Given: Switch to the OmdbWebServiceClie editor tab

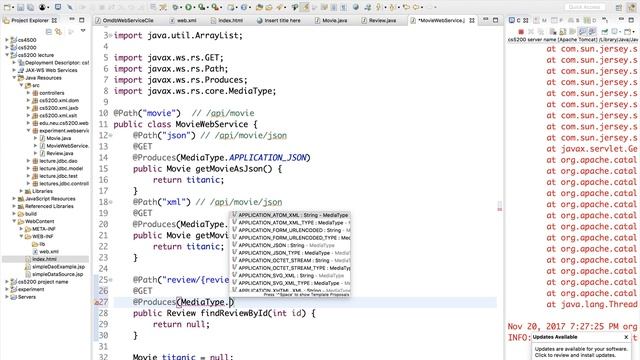Looking at the screenshot, I should (x=124, y=20).
